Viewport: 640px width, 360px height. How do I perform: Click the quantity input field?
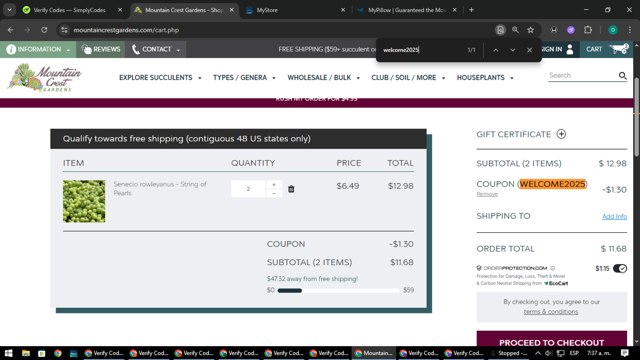(248, 189)
